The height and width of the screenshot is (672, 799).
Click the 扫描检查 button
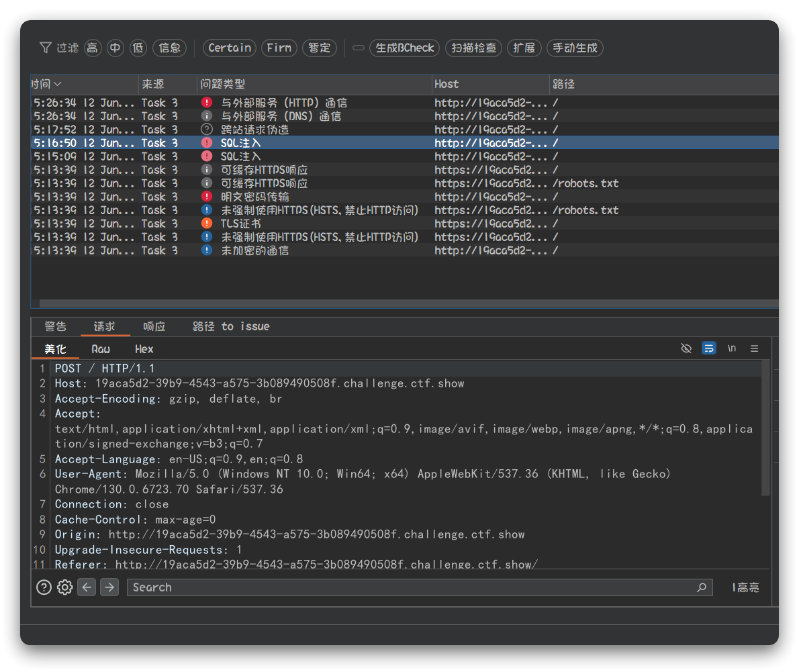(x=474, y=48)
